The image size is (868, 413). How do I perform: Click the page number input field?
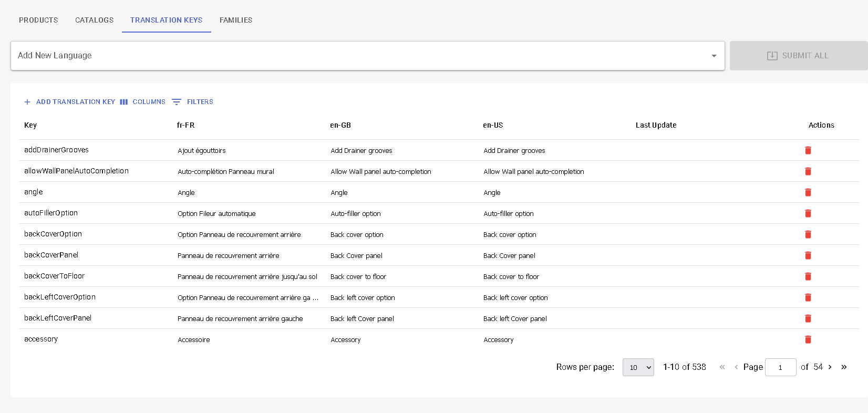[x=780, y=367]
